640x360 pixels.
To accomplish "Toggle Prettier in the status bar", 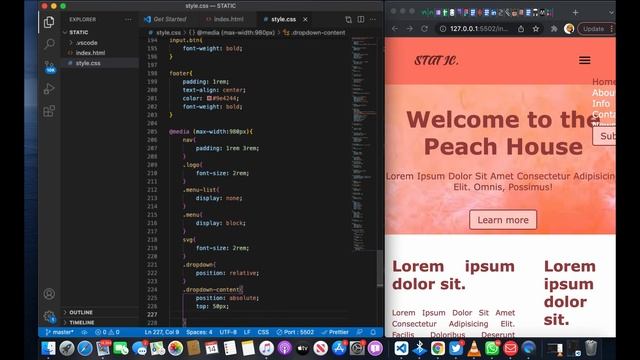I will (x=335, y=332).
